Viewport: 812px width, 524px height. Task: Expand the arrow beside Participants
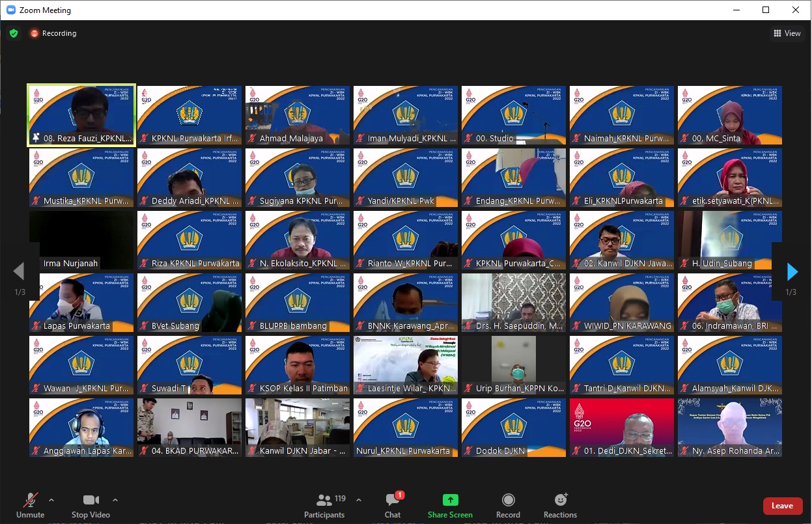pos(358,500)
